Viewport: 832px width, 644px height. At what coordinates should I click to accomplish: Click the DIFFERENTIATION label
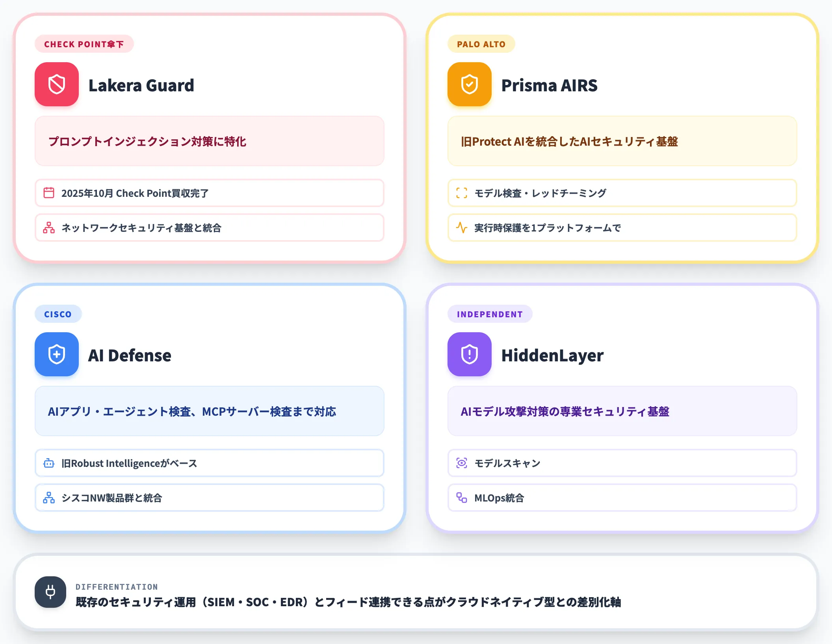coord(117,587)
